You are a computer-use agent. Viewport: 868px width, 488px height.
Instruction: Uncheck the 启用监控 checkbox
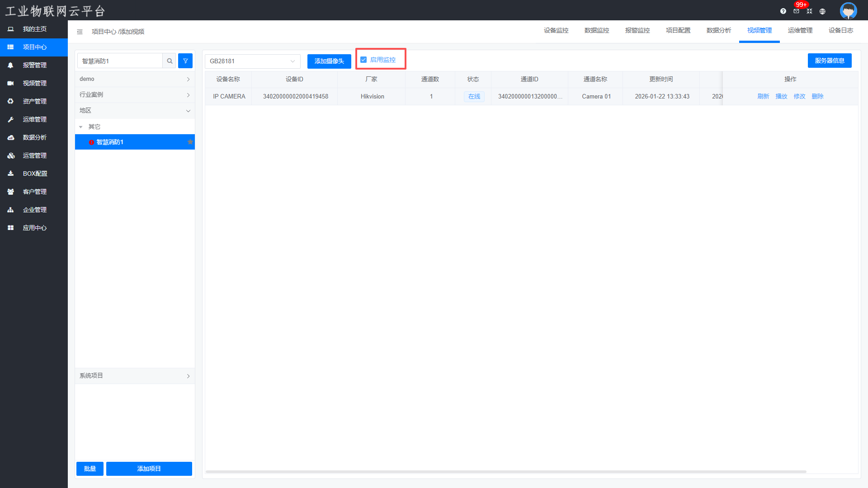(x=363, y=60)
